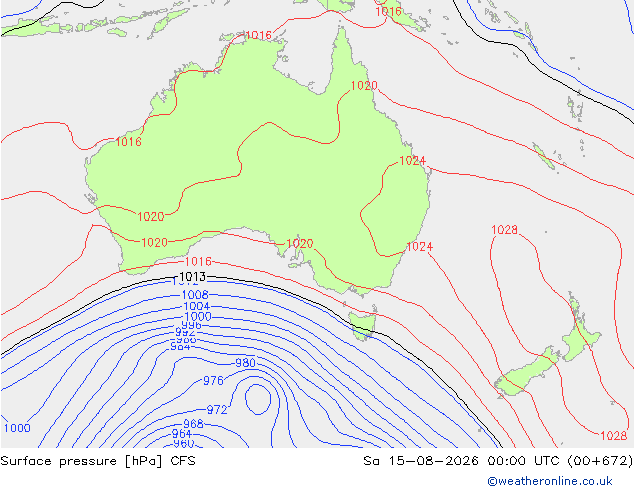Select the 976 isobar label
634x490 pixels.
pyautogui.click(x=213, y=380)
